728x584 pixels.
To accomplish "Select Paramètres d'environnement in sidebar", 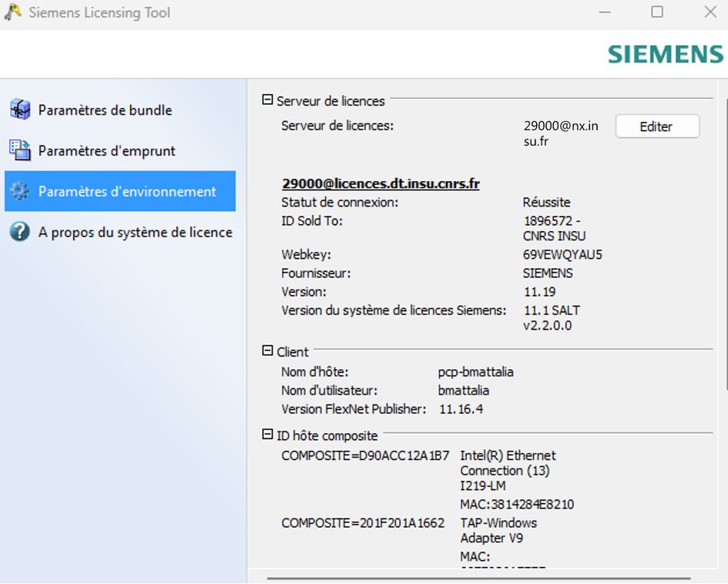I will click(120, 191).
